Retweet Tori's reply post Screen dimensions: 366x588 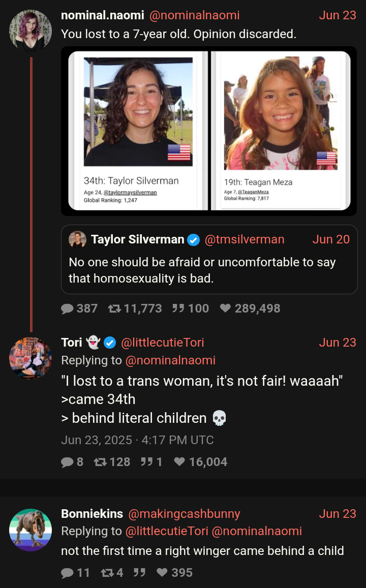pyautogui.click(x=101, y=462)
